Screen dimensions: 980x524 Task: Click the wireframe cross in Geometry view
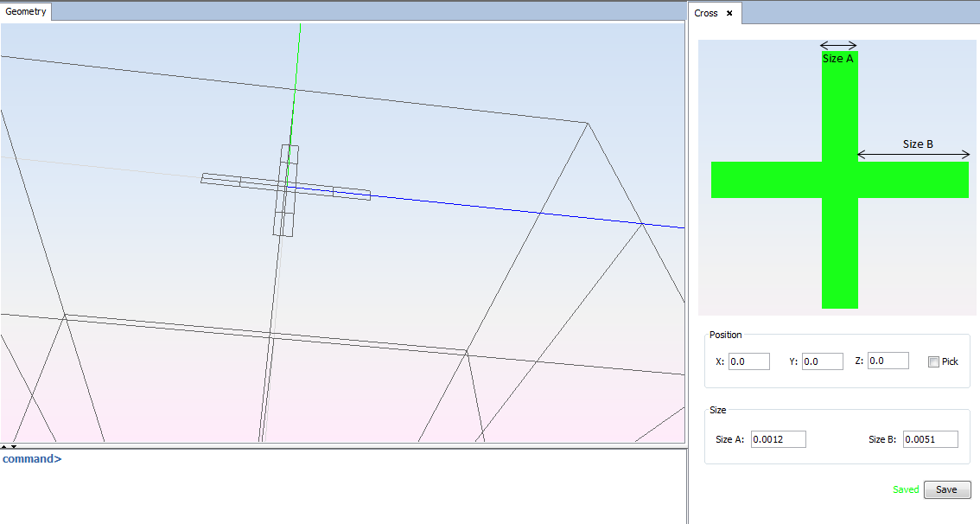point(286,188)
